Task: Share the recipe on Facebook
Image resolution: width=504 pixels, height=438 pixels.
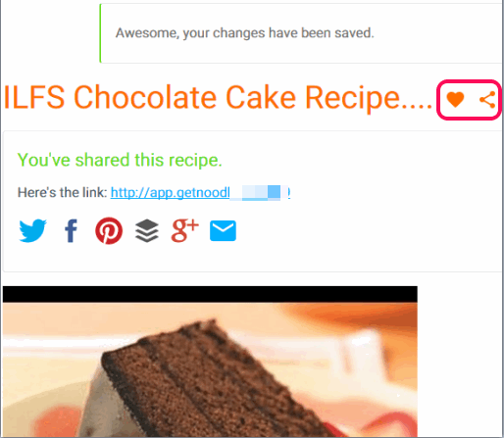Action: point(71,230)
